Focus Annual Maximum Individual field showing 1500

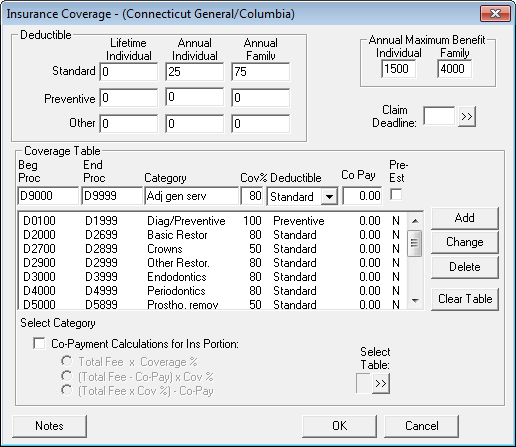(399, 69)
